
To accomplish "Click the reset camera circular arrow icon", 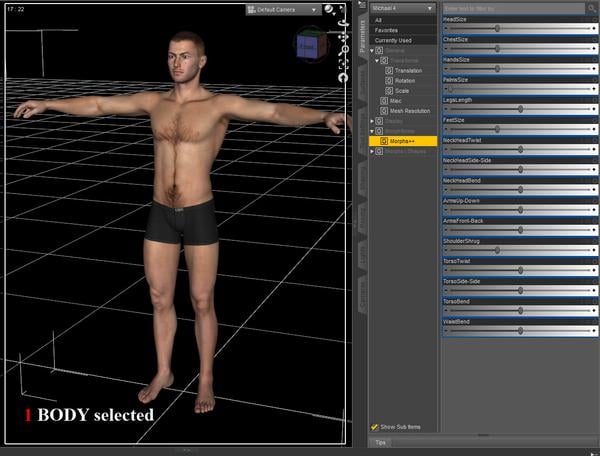I will click(x=343, y=78).
